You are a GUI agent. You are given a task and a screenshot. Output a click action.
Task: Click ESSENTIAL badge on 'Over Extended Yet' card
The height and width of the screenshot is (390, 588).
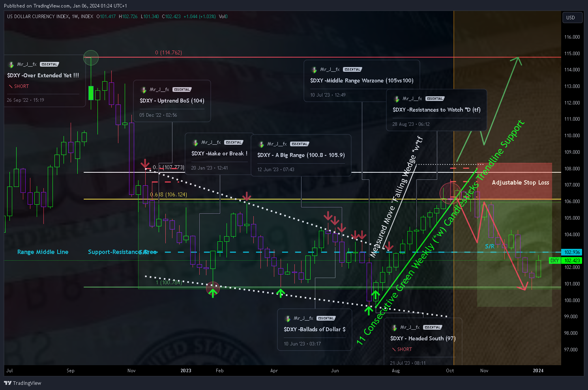tap(49, 64)
